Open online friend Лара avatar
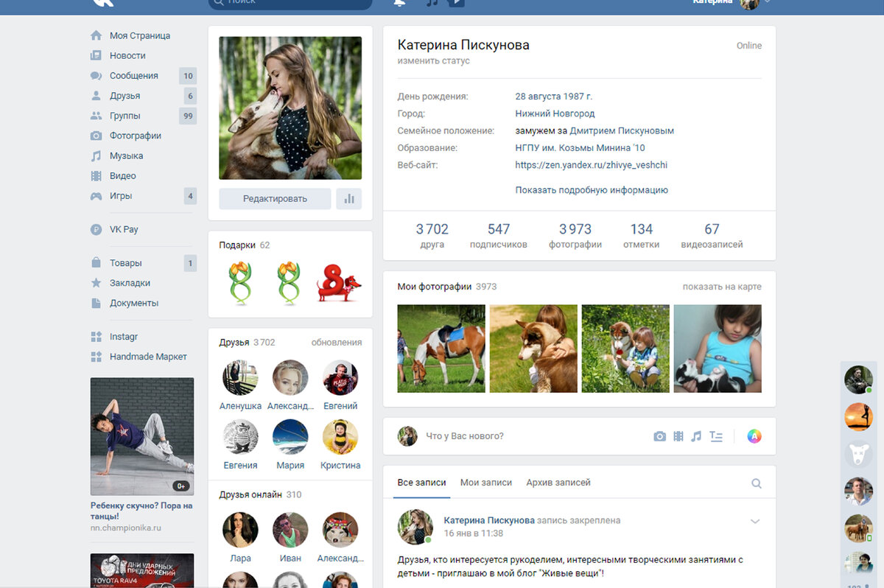Screen dimensions: 884x588 pos(240,531)
